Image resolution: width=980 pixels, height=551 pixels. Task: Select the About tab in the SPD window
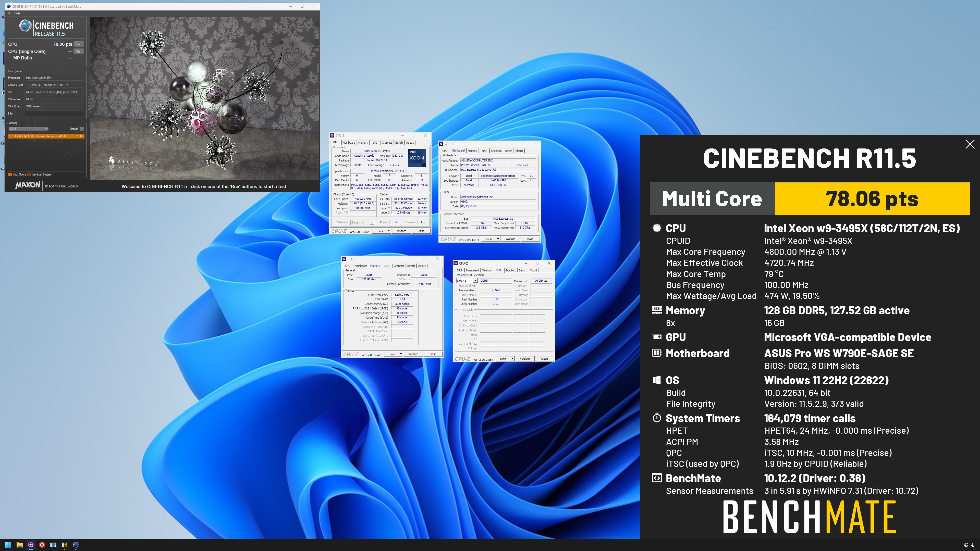tap(533, 270)
